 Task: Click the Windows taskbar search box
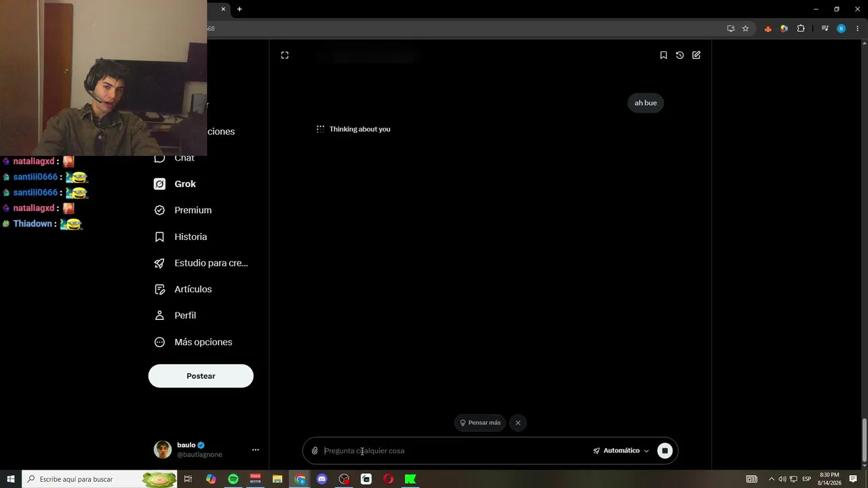click(x=100, y=479)
